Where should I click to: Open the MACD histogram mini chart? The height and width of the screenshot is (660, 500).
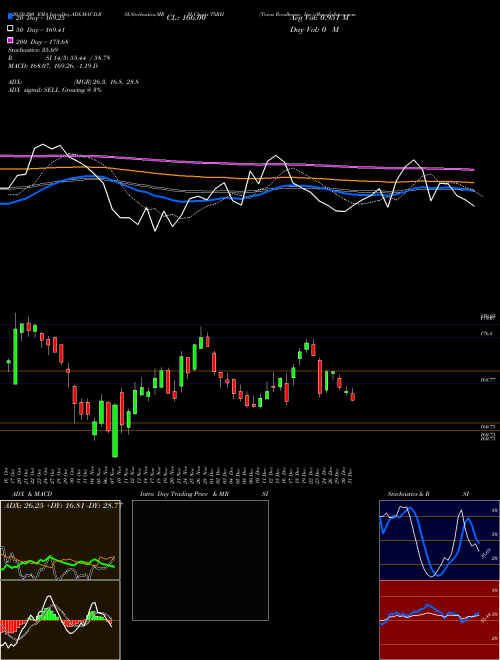click(60, 620)
